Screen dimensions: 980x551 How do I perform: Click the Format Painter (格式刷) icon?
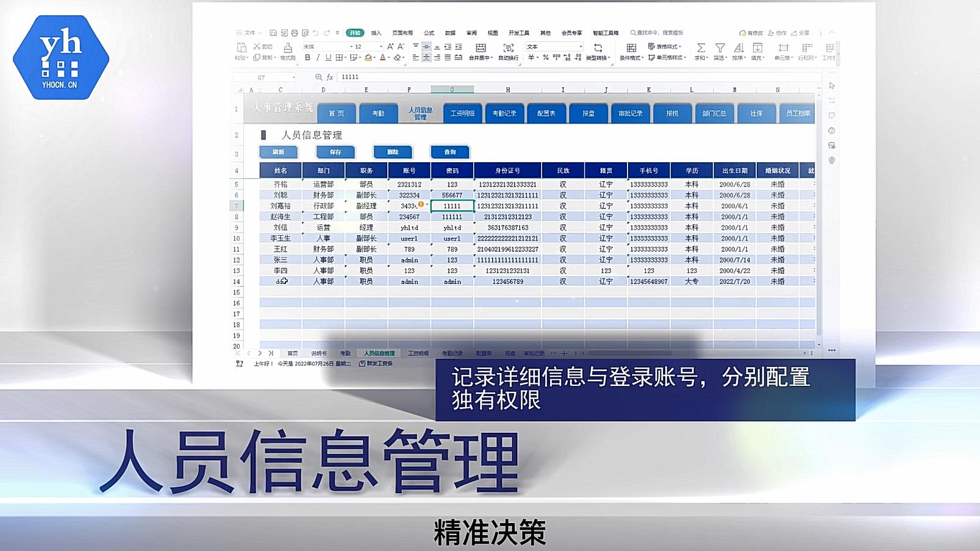[x=288, y=49]
